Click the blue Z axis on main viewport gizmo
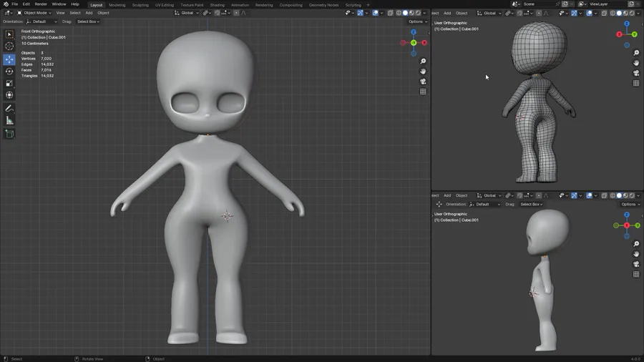The width and height of the screenshot is (644, 362). (x=414, y=32)
